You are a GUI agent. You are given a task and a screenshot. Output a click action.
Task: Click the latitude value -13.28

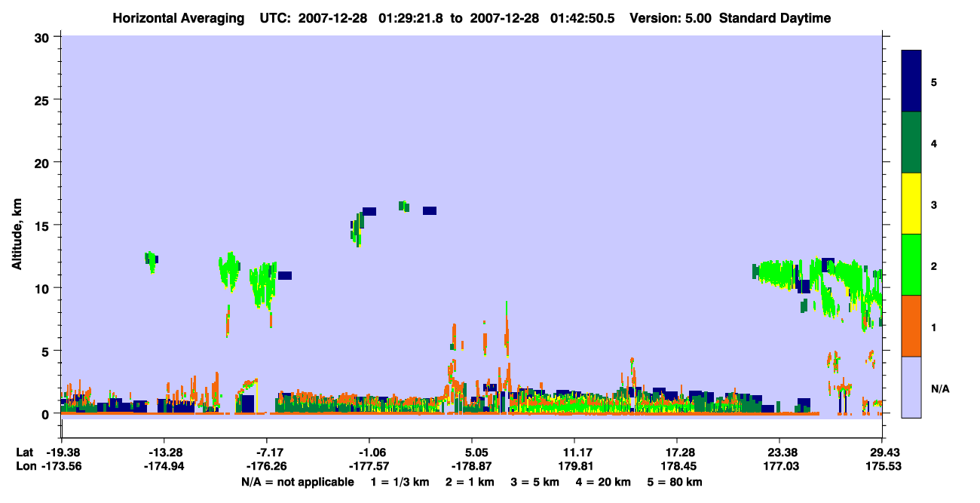point(164,452)
